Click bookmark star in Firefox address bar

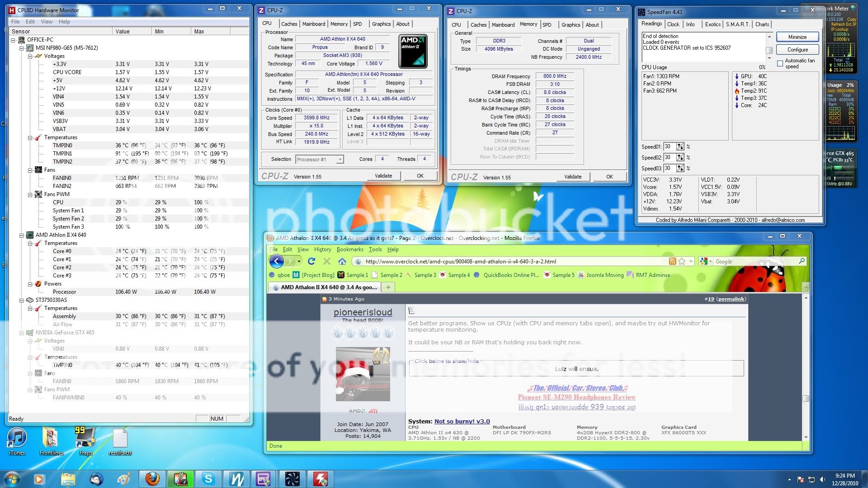(682, 261)
